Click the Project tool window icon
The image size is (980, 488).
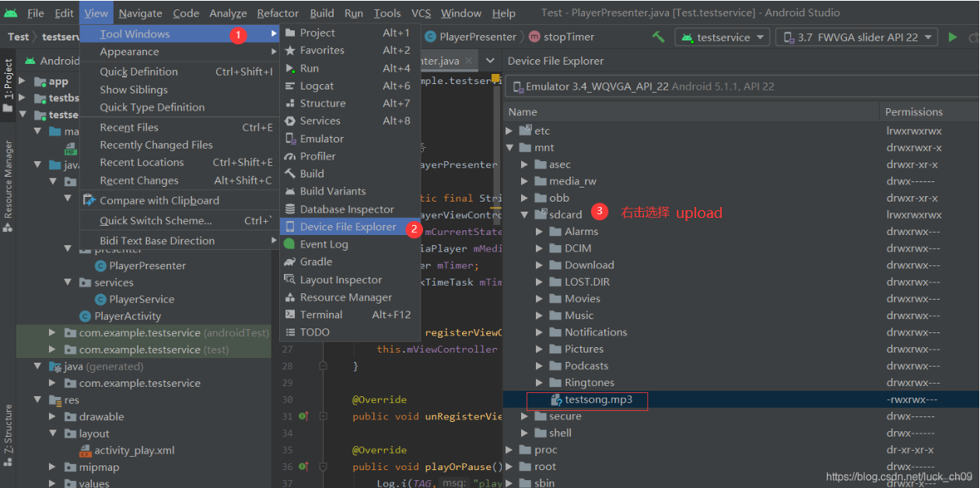tap(290, 33)
